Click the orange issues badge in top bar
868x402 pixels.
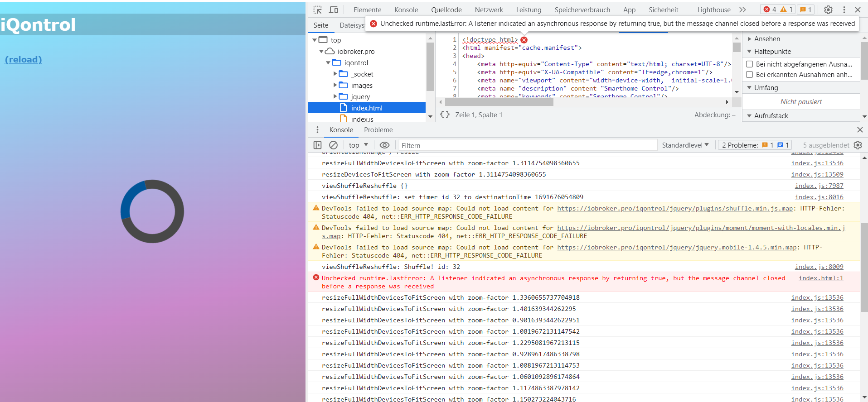(x=806, y=10)
